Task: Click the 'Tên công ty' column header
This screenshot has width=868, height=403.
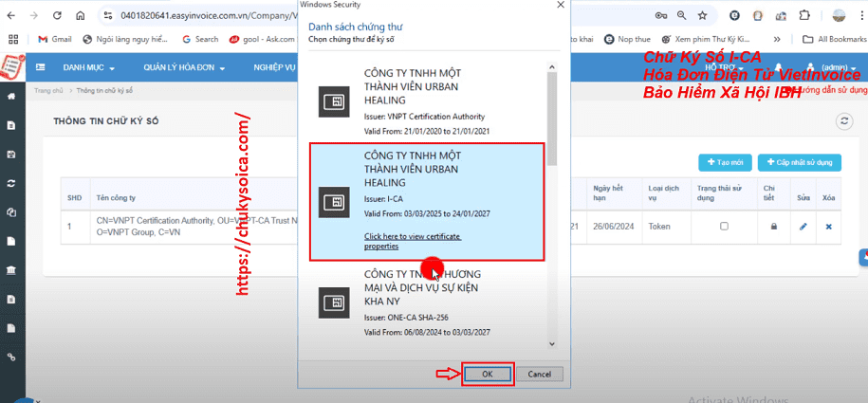Action: pyautogui.click(x=116, y=197)
